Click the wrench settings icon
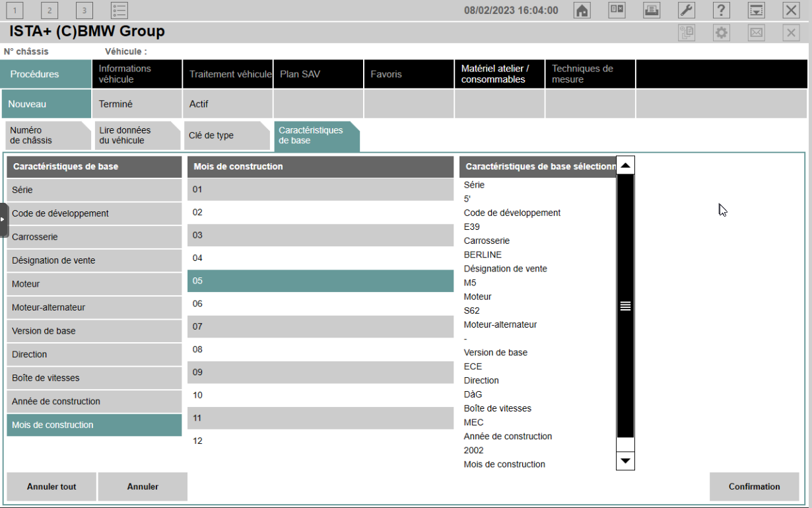The width and height of the screenshot is (812, 508). pyautogui.click(x=687, y=10)
